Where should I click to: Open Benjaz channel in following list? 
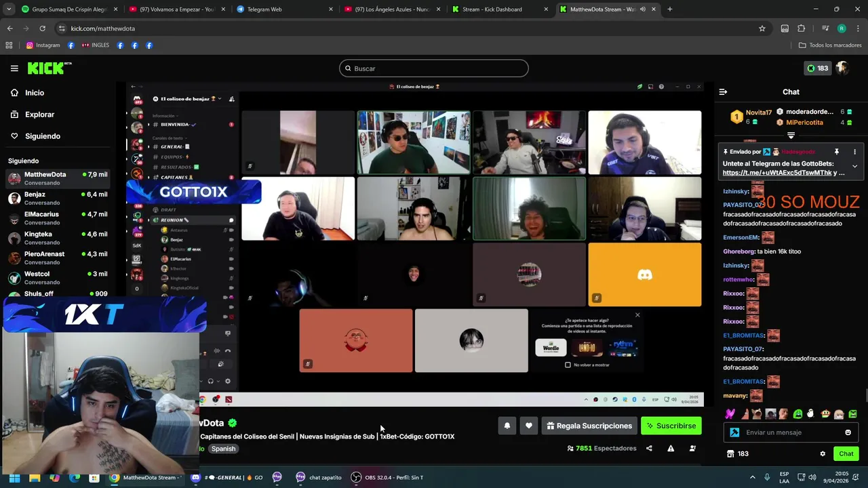pyautogui.click(x=58, y=198)
